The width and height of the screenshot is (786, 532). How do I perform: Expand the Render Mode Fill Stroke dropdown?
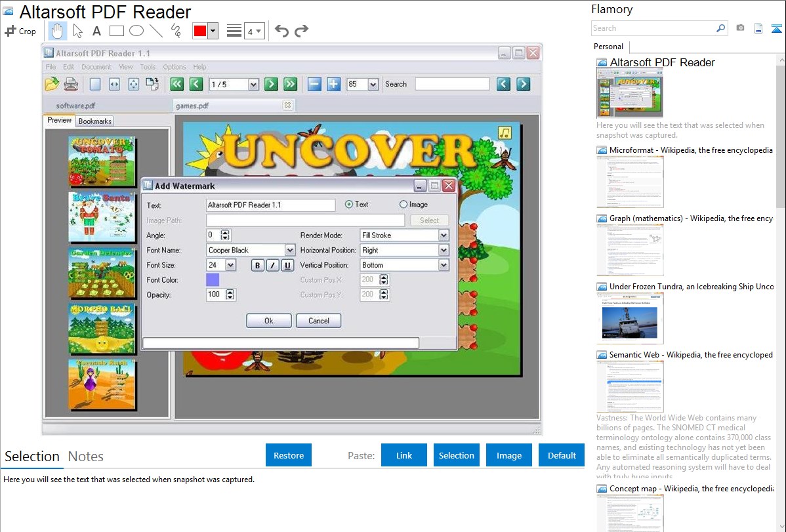pos(443,235)
